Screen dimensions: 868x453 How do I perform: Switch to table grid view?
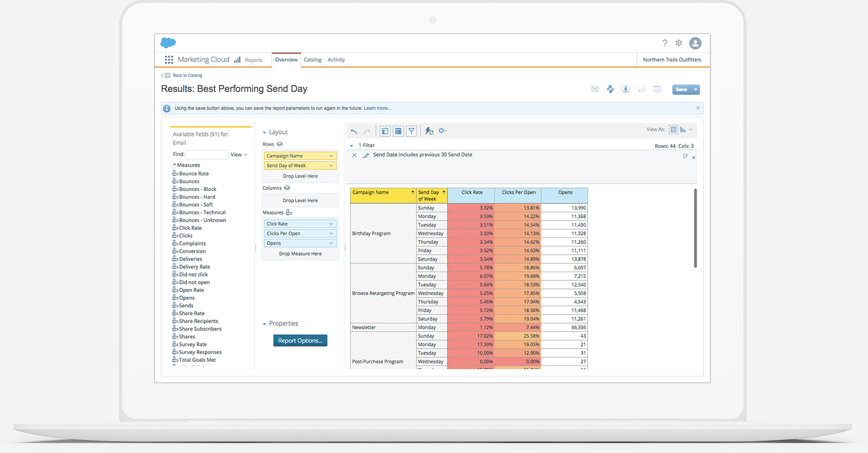pos(673,130)
